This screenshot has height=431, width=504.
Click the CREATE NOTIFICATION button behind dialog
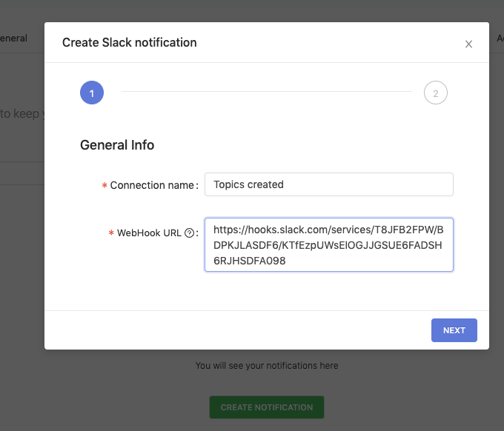coord(267,407)
